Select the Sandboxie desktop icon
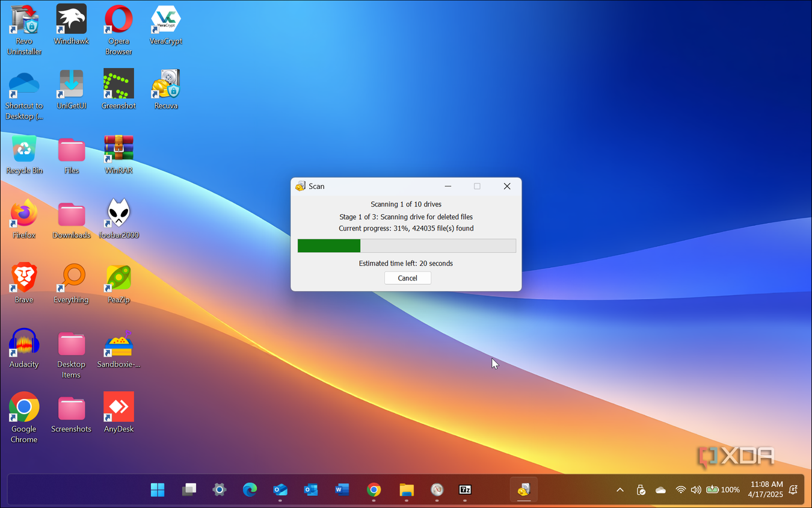 pos(118,348)
